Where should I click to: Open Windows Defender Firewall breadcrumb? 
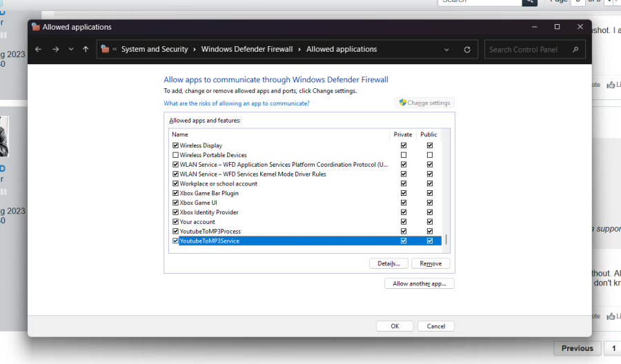point(247,50)
